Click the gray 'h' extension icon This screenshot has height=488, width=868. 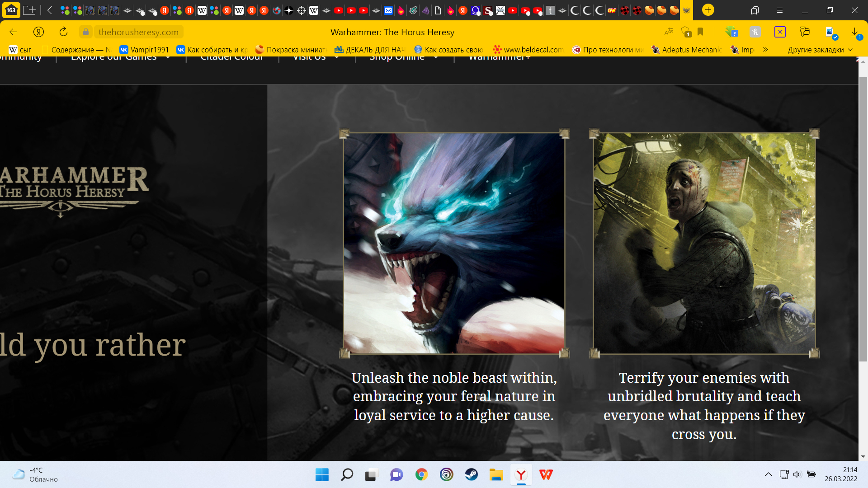coord(755,32)
